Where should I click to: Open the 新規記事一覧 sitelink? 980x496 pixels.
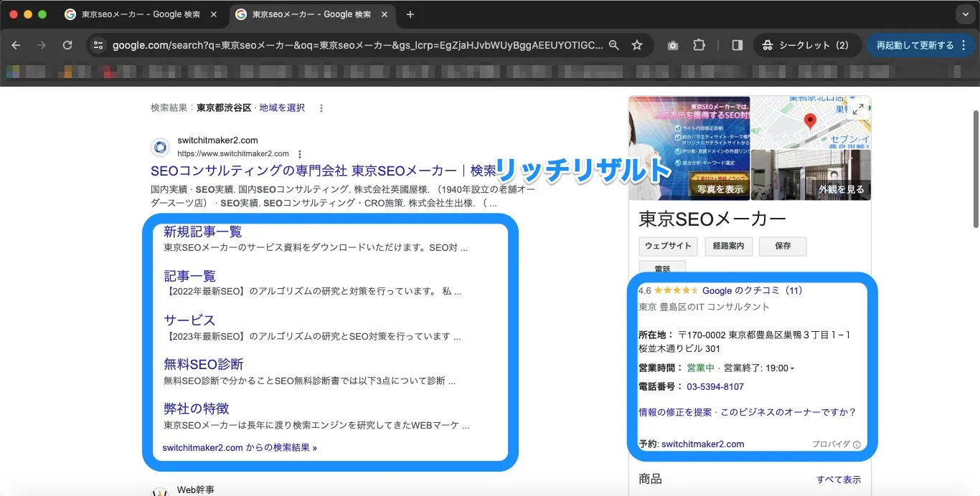coord(203,232)
